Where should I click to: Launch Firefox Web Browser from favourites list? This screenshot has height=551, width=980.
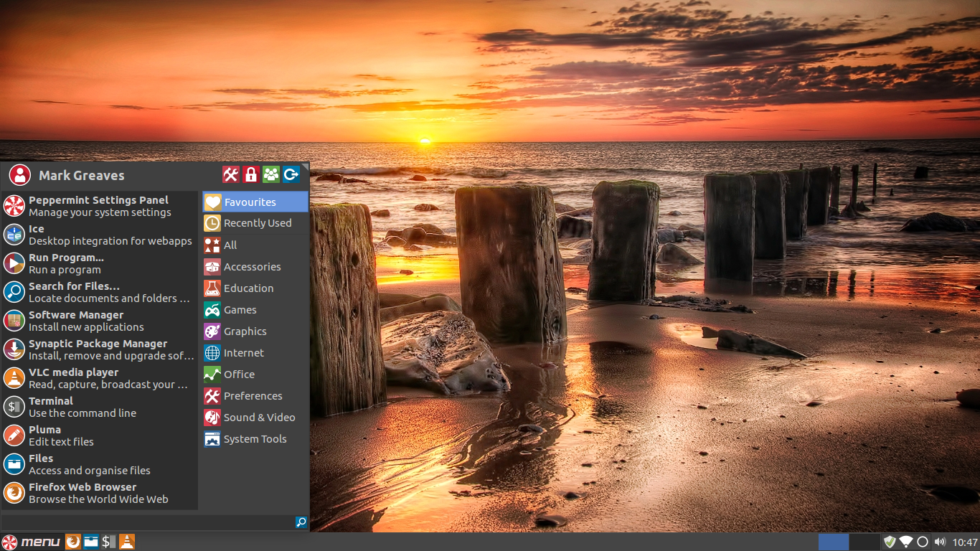click(100, 493)
